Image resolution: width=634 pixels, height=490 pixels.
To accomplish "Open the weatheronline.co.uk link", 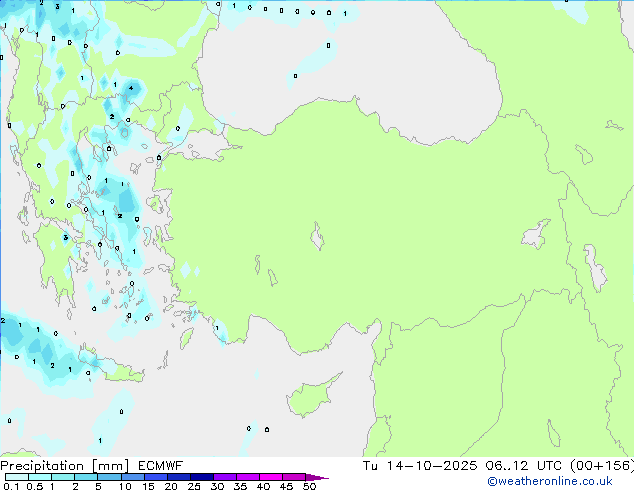I will tap(550, 481).
